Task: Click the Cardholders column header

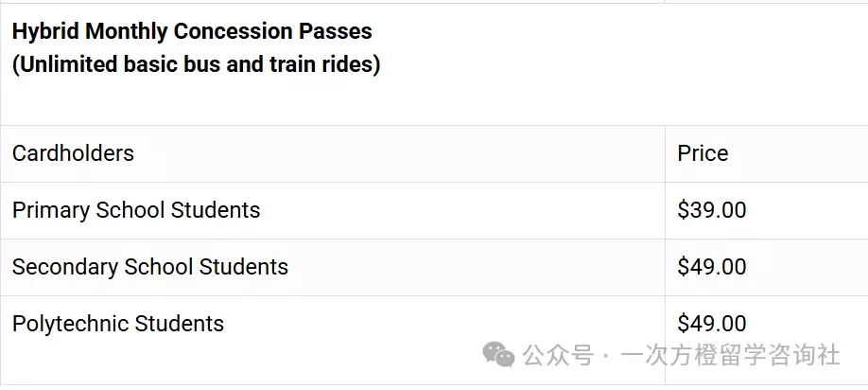Action: (73, 153)
